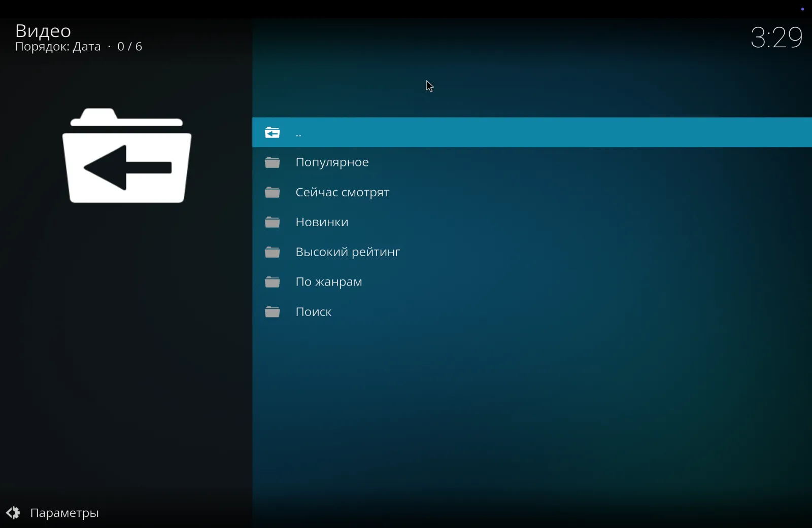This screenshot has width=812, height=528.
Task: Click the 3:29 clock
Action: 776,38
